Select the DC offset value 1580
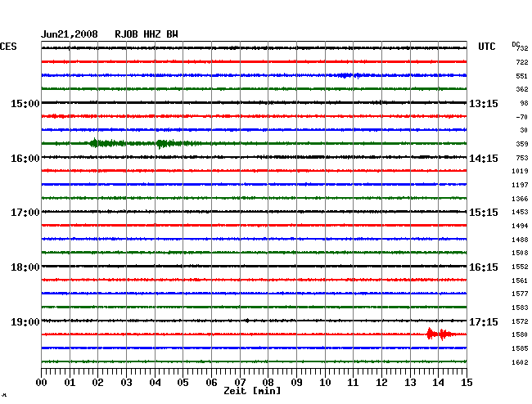This screenshot has height=404, width=532. [x=520, y=334]
